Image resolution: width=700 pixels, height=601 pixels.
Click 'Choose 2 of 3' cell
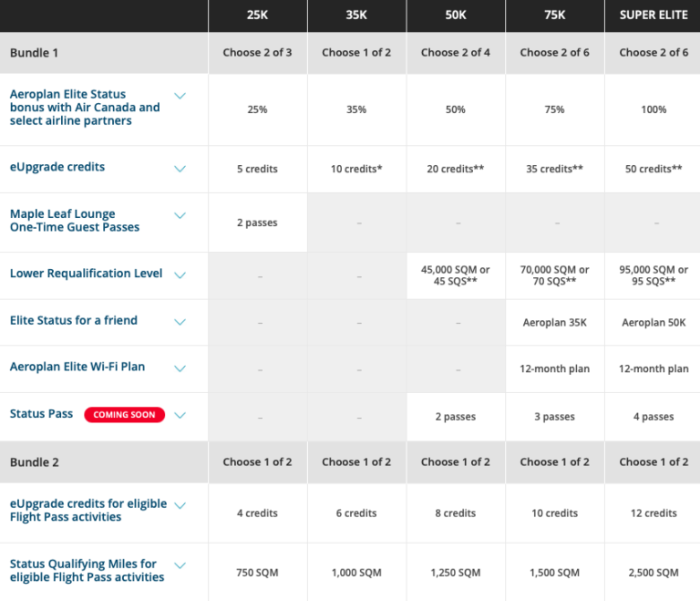(x=258, y=53)
